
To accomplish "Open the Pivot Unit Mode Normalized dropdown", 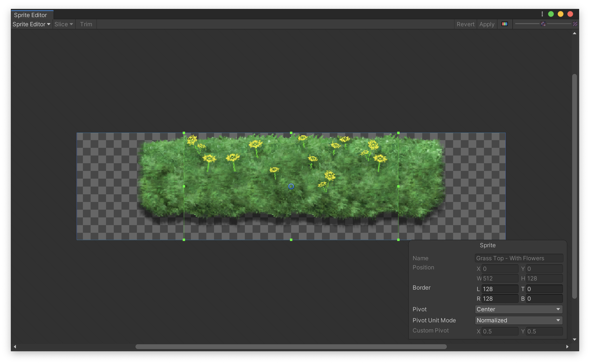I will tap(519, 320).
